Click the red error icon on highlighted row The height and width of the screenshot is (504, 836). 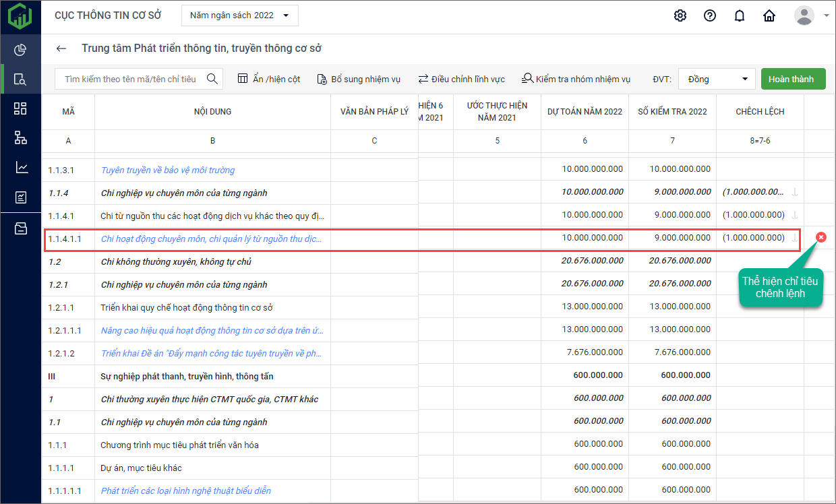(820, 237)
